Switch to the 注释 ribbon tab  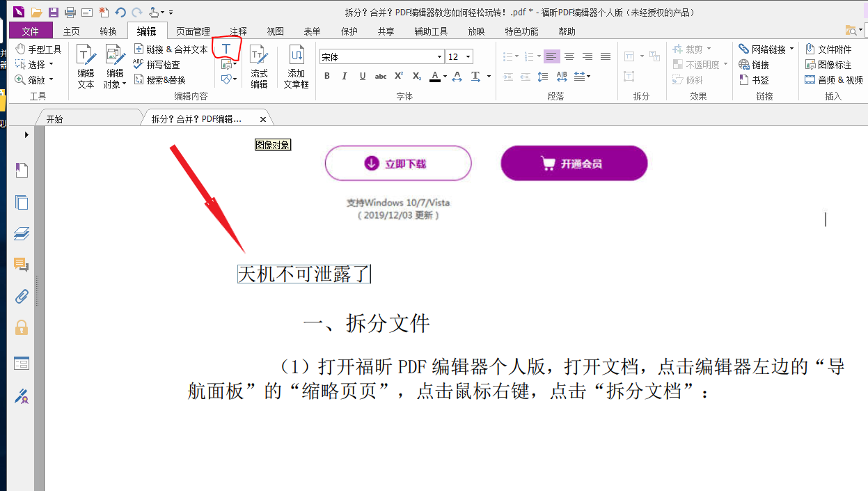238,31
